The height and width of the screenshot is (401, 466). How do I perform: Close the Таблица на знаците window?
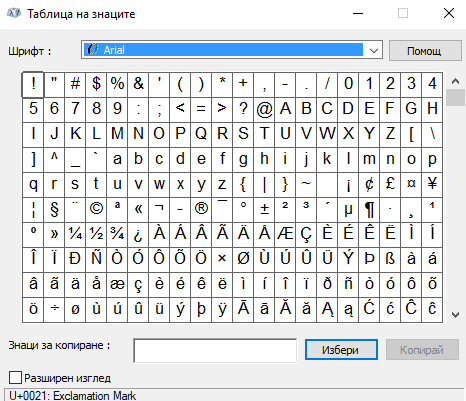(449, 13)
